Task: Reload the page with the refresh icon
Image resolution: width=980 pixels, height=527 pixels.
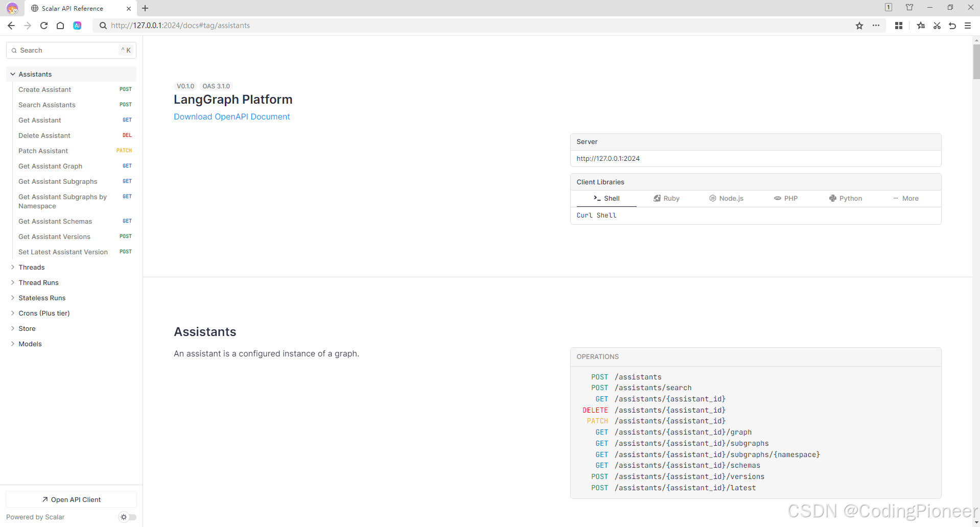Action: tap(44, 26)
